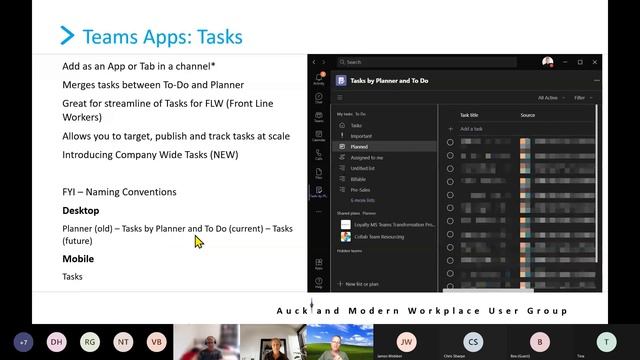Mark the first task below Add a task complete

click(x=450, y=142)
